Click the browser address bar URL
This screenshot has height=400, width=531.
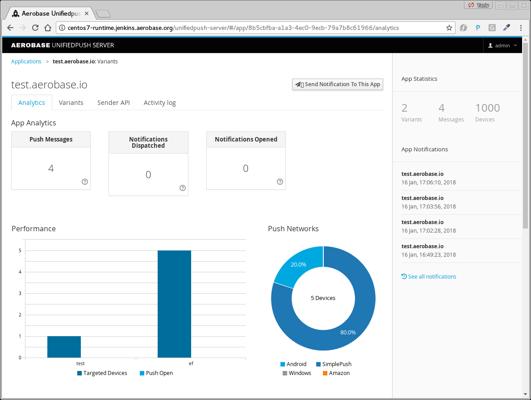(233, 28)
